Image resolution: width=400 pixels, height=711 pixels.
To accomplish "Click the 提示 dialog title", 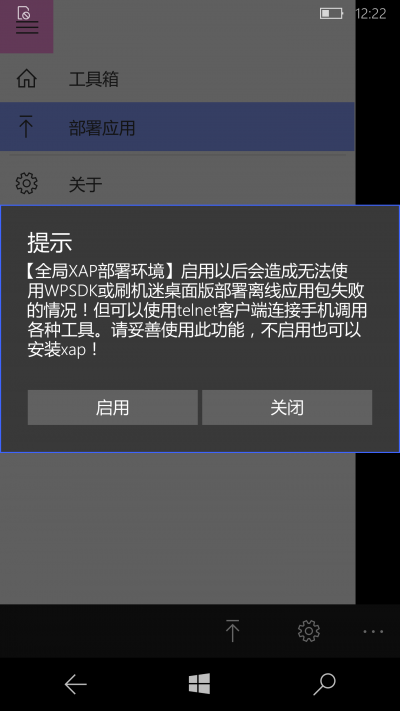I will 50,243.
